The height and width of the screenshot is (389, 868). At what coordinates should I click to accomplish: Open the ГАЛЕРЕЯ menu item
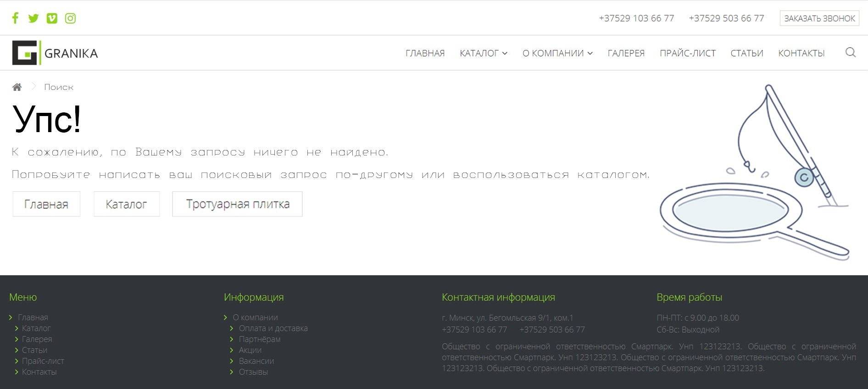626,53
